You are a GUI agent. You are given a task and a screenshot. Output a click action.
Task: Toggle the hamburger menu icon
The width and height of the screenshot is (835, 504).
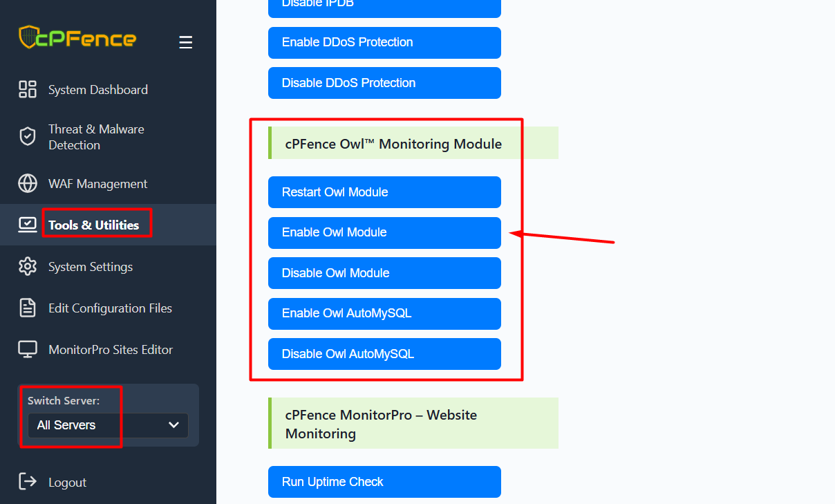(x=185, y=42)
